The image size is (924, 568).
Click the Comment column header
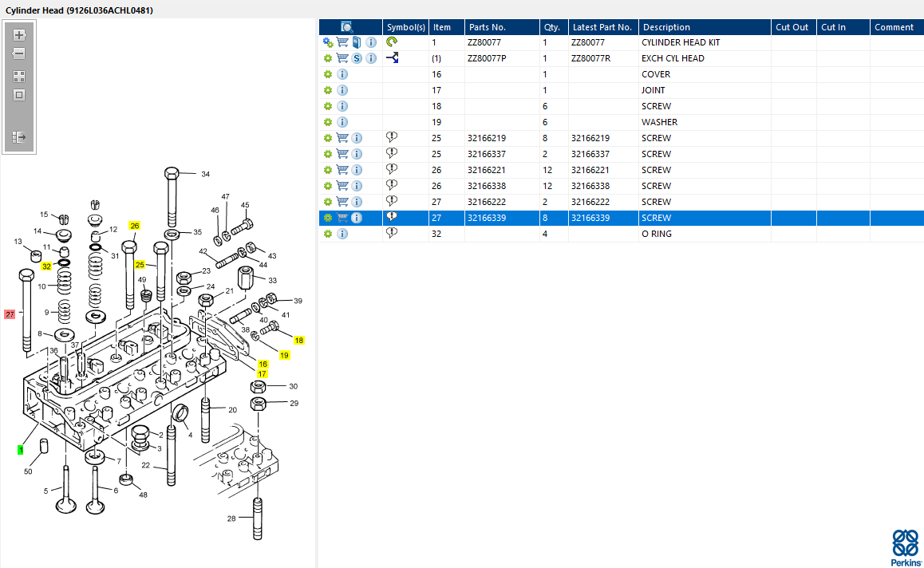(896, 27)
